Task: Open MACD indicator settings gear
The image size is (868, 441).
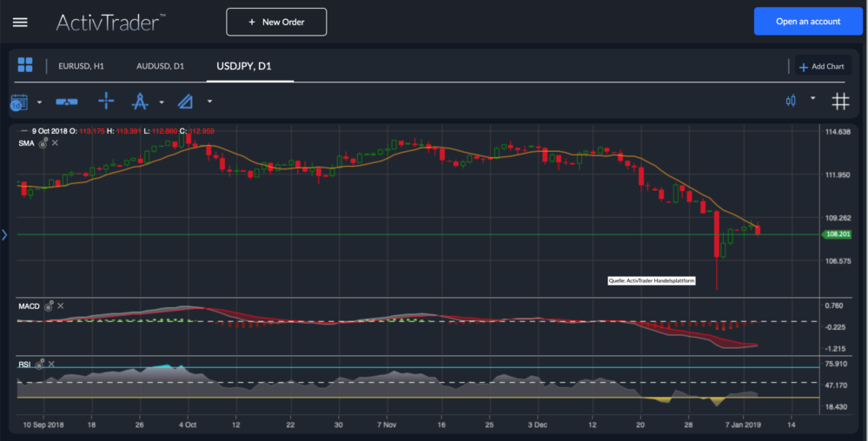Action: (49, 306)
